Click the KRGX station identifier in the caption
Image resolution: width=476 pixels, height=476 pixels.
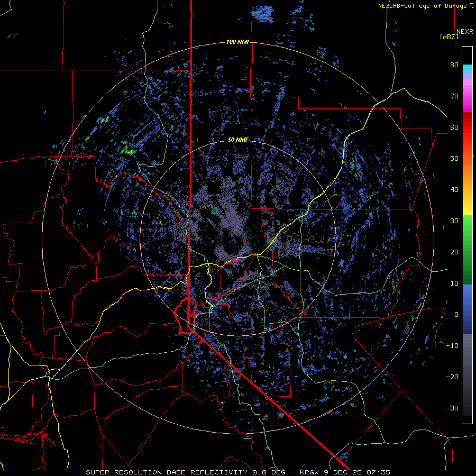(x=309, y=472)
